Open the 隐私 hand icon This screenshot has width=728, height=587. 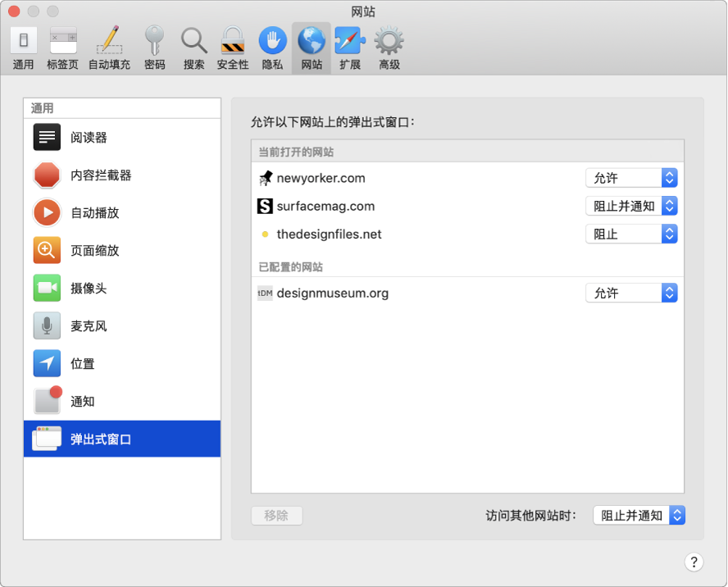[x=272, y=40]
